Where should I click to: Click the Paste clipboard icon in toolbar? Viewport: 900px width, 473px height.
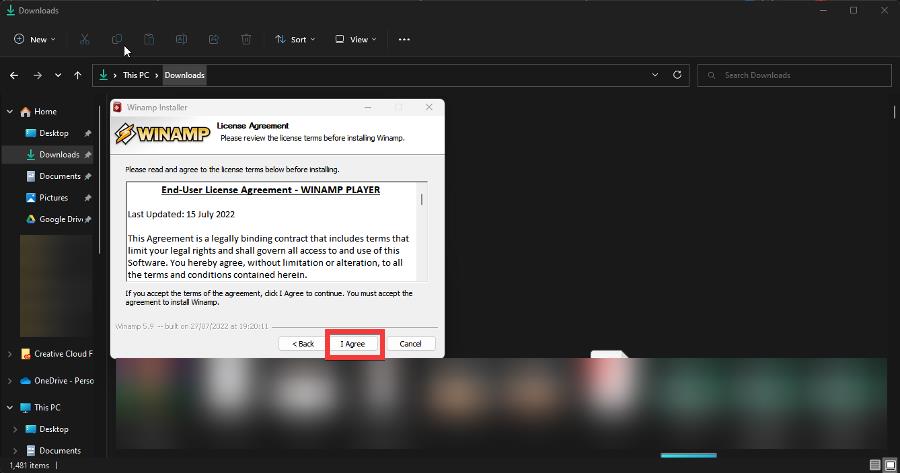coord(149,40)
